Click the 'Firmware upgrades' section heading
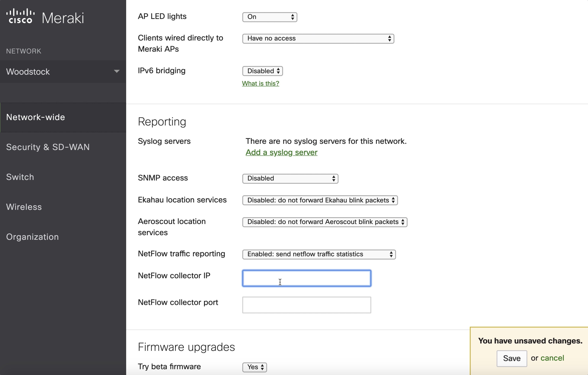The image size is (588, 375). (x=186, y=347)
